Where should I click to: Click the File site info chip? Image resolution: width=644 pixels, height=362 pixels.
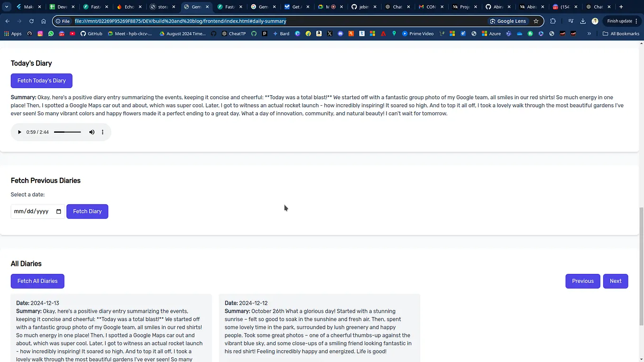pos(63,21)
